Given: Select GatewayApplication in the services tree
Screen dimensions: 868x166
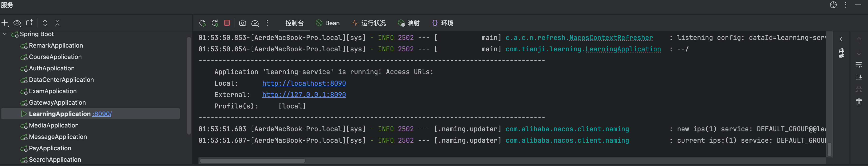Looking at the screenshot, I should [57, 103].
